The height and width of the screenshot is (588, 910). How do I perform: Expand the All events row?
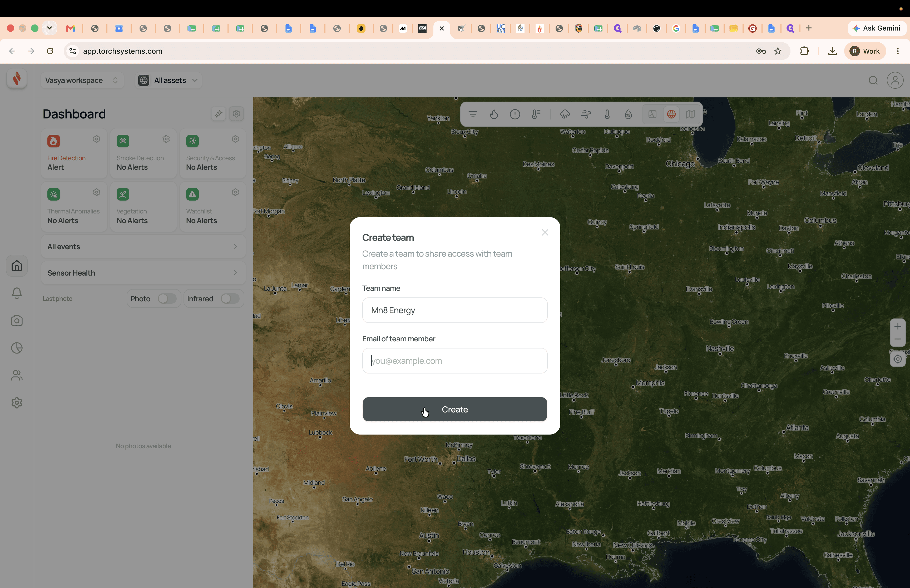click(143, 247)
